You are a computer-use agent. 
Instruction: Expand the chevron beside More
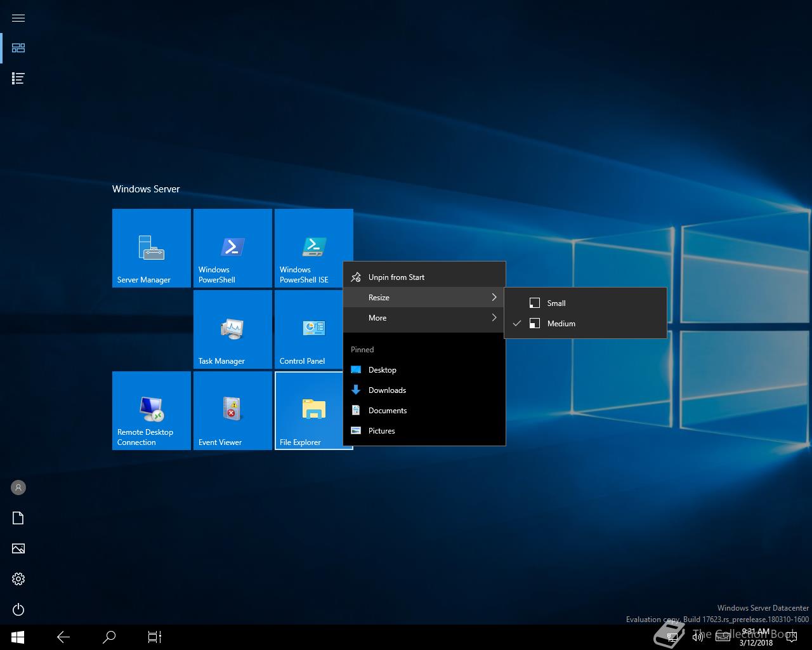click(x=494, y=318)
